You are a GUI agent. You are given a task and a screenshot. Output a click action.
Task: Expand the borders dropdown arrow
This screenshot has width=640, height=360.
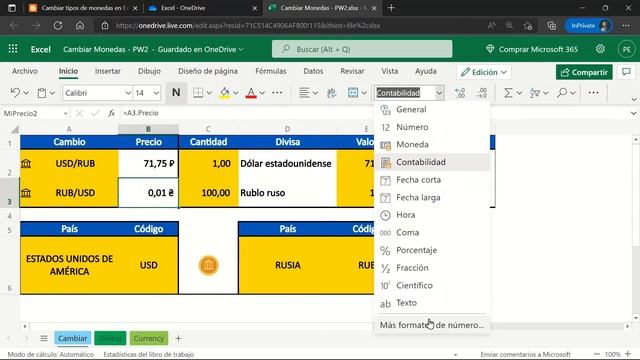tap(209, 93)
